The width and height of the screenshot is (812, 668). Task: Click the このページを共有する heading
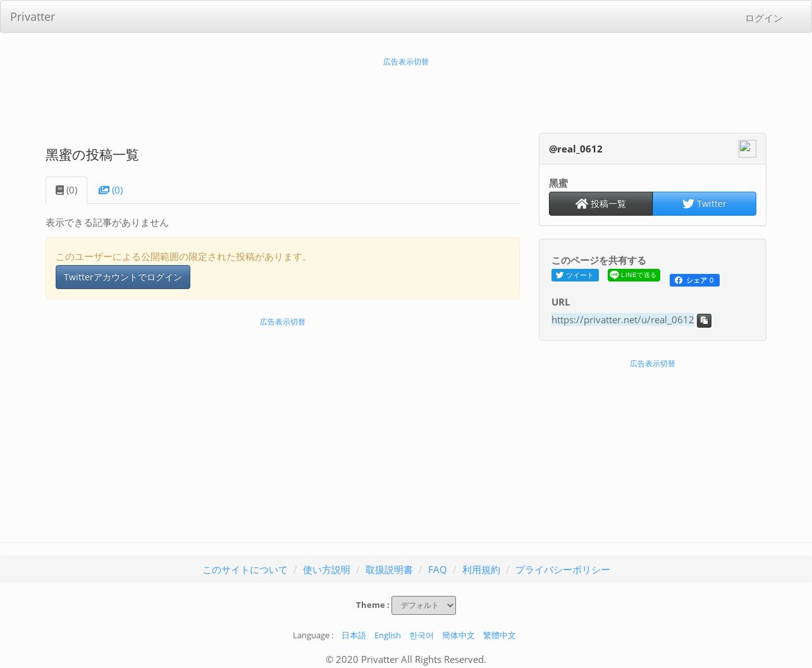[x=598, y=261]
